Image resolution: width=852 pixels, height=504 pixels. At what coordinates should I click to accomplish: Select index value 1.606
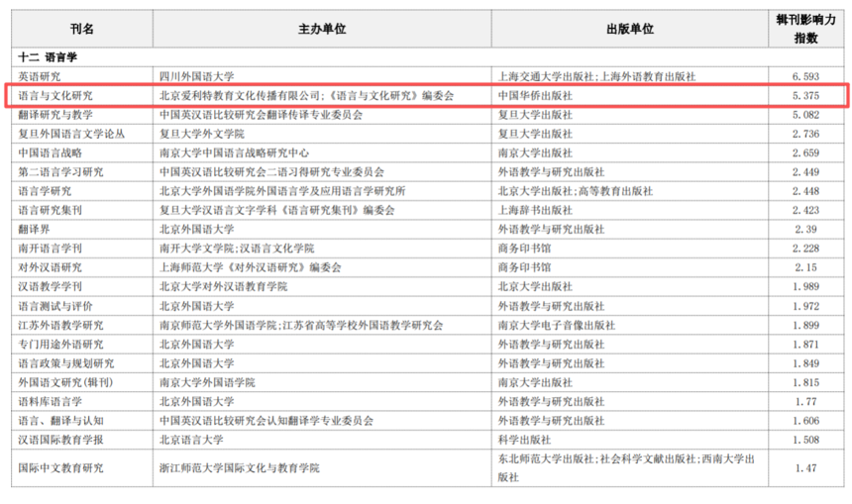(805, 421)
